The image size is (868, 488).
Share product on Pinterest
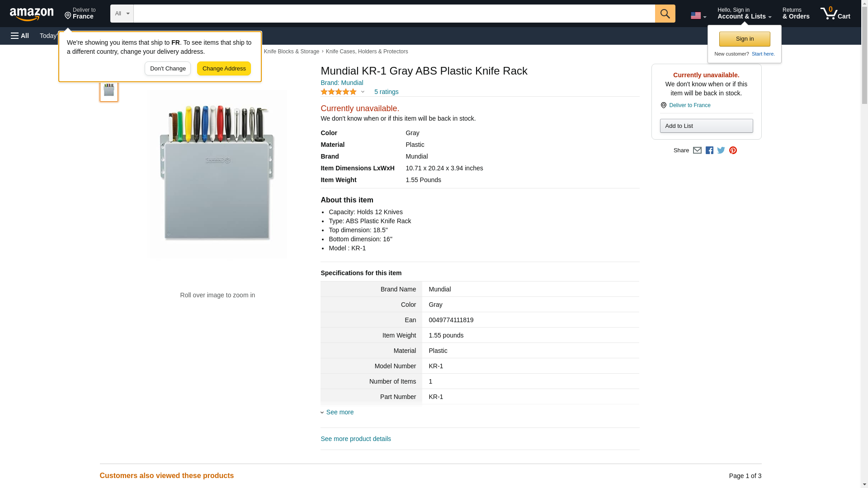tap(733, 150)
